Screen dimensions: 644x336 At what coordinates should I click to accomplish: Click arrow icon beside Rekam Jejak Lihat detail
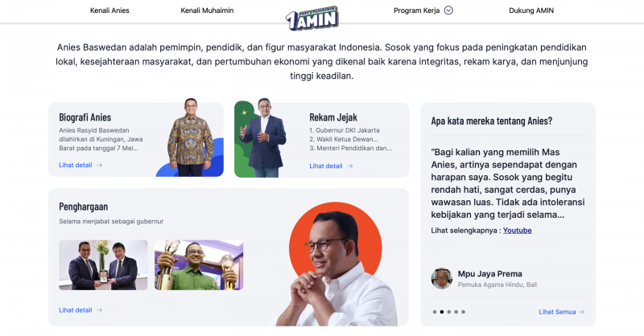click(349, 166)
